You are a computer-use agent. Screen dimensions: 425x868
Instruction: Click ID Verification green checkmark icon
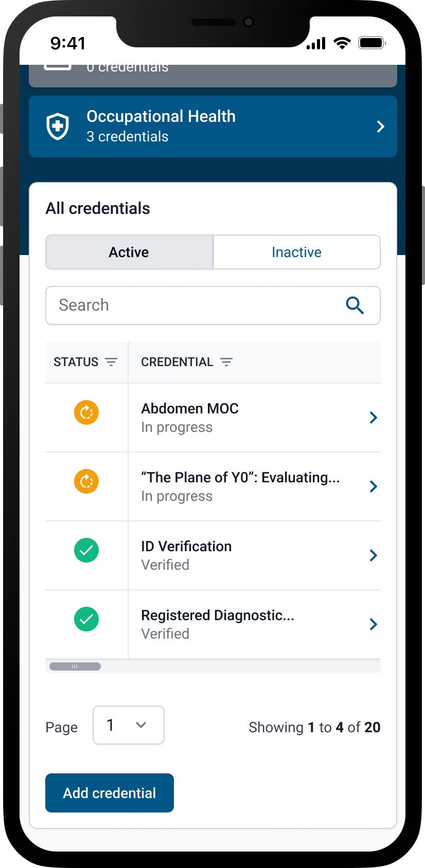click(86, 550)
